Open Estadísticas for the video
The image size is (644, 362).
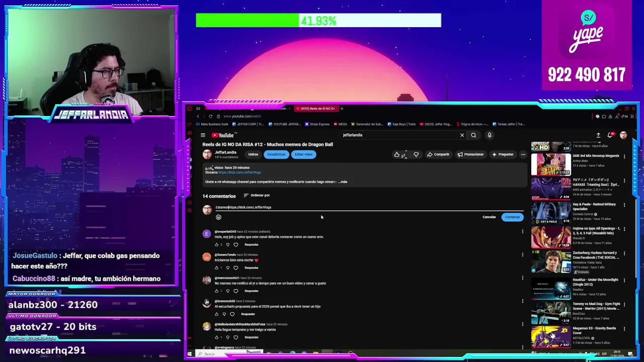tap(276, 155)
